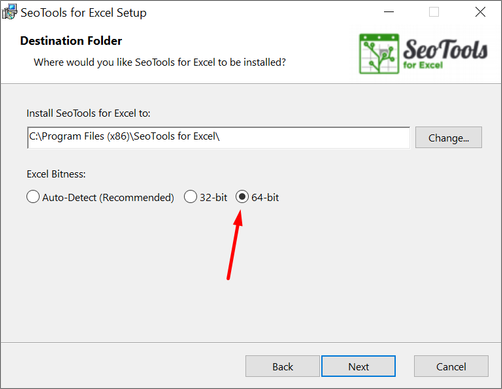
Task: Click the install path input field
Action: pos(218,137)
